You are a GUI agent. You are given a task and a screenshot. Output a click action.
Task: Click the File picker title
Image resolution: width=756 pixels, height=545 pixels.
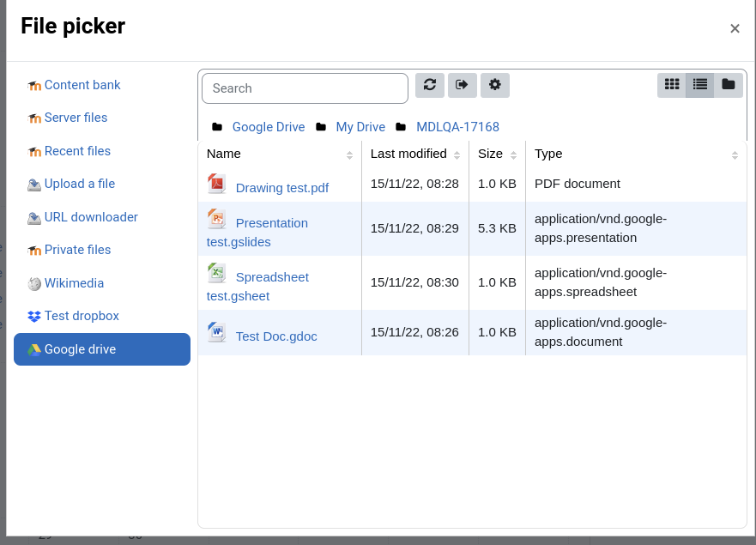73,26
